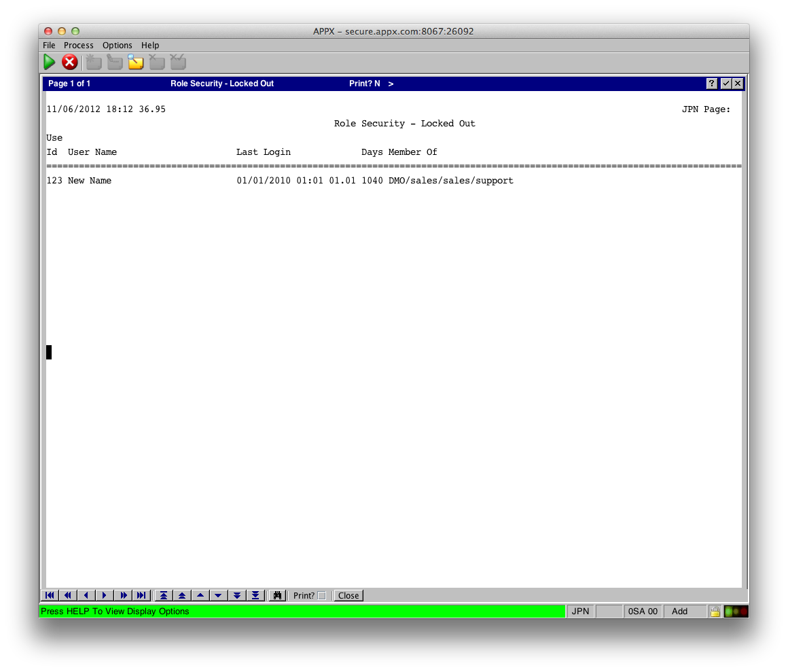
Task: Click the yellow Inquire folder toolbar icon
Action: (x=136, y=63)
